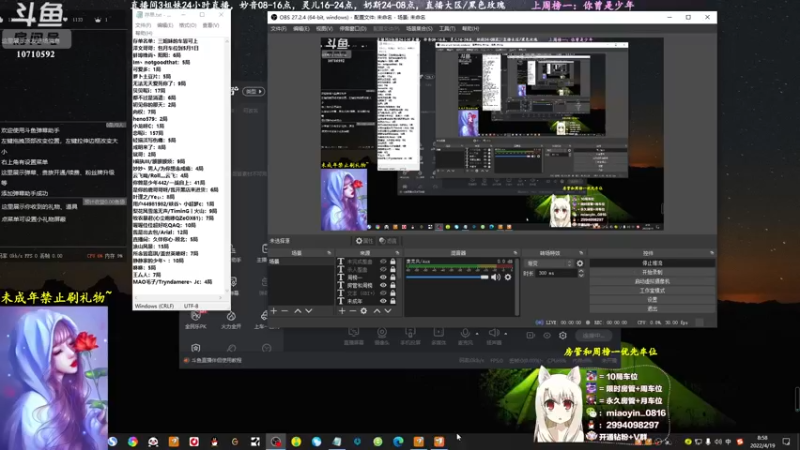Pop out the 控件 dock panel icon
Image resolution: width=800 pixels, height=450 pixels.
point(712,253)
